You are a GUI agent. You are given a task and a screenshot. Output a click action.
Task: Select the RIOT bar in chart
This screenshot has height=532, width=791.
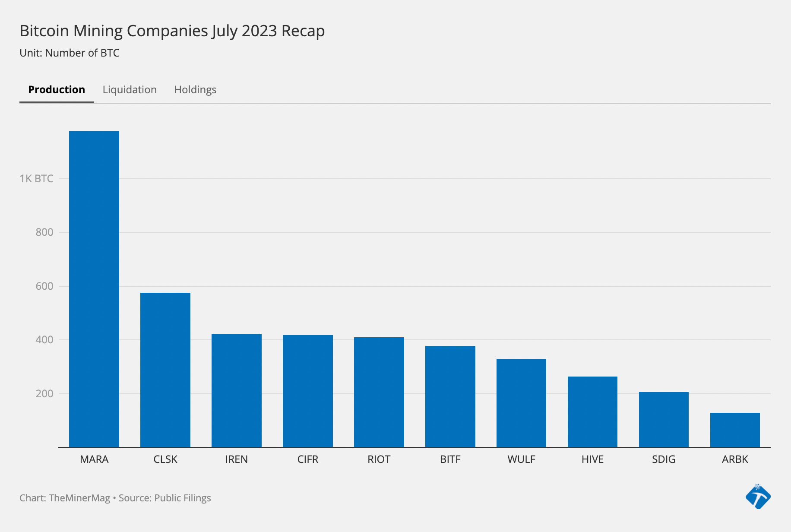(x=379, y=392)
